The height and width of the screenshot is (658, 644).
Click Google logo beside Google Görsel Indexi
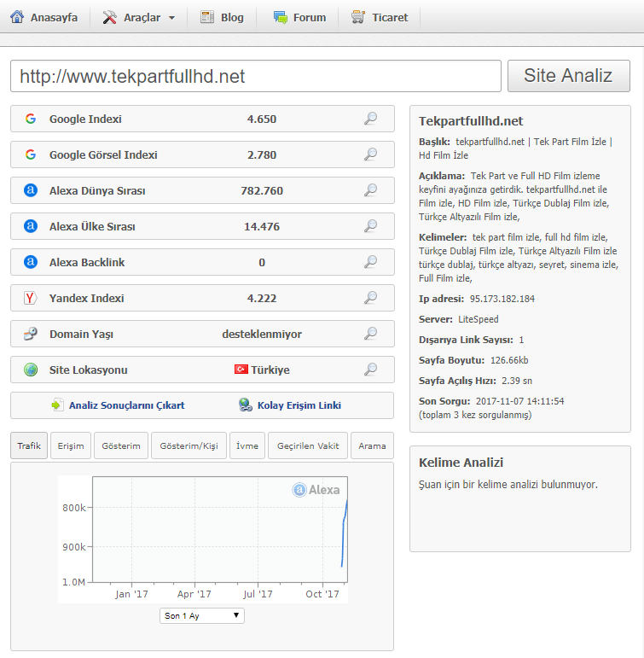tap(31, 154)
